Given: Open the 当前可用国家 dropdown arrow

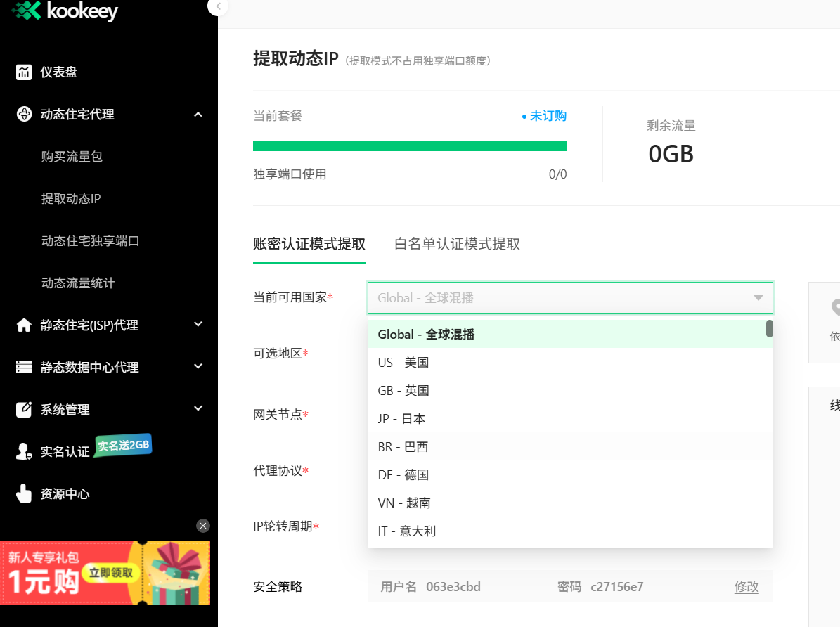Looking at the screenshot, I should pos(758,298).
